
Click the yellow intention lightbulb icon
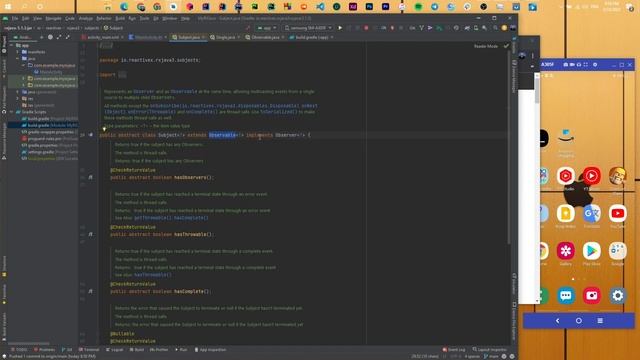pyautogui.click(x=104, y=129)
